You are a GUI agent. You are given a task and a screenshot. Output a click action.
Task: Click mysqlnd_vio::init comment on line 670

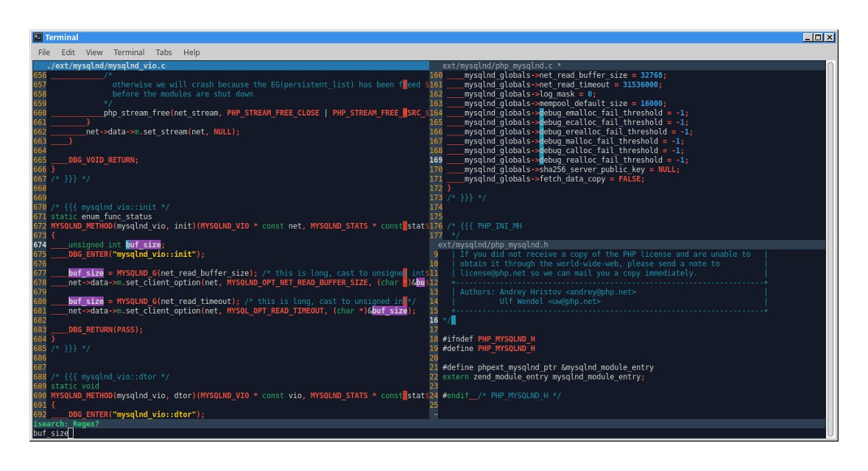click(x=110, y=207)
